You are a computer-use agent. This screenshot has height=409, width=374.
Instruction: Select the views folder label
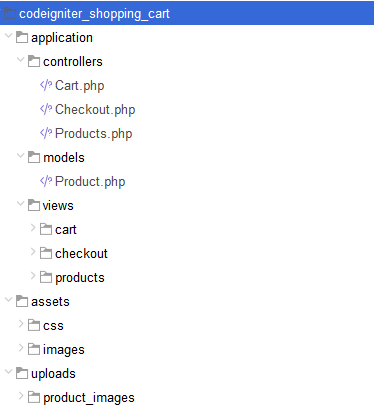[x=58, y=206]
